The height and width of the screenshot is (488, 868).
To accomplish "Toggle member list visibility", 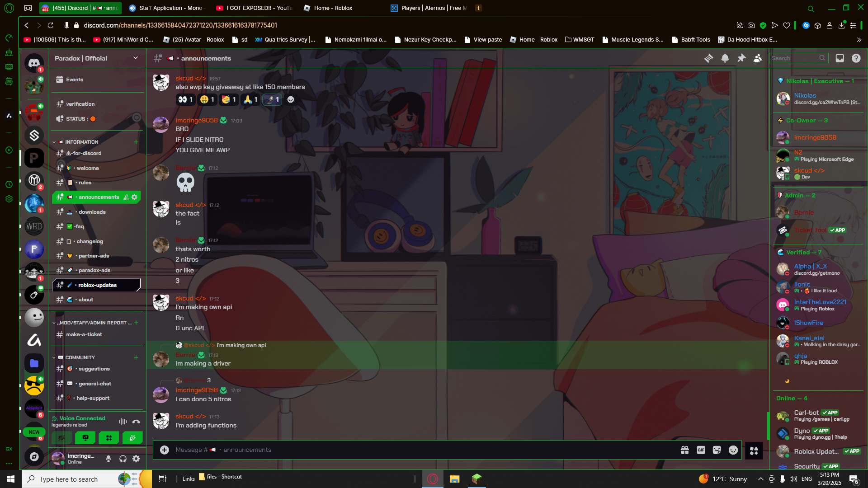I will (758, 58).
